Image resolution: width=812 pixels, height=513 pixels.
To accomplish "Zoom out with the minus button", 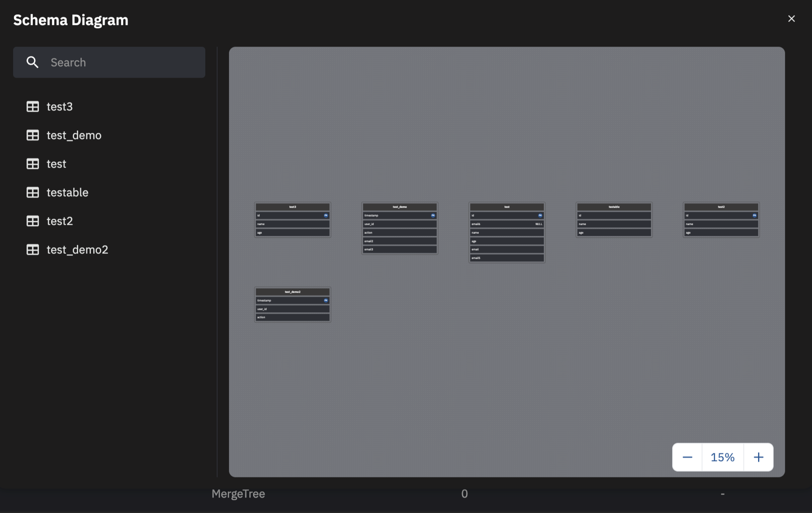I will point(687,457).
